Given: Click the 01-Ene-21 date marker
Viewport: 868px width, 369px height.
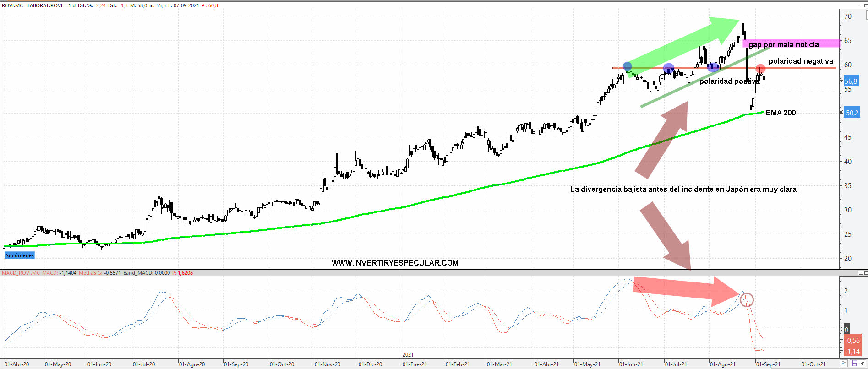Looking at the screenshot, I should pos(414,364).
